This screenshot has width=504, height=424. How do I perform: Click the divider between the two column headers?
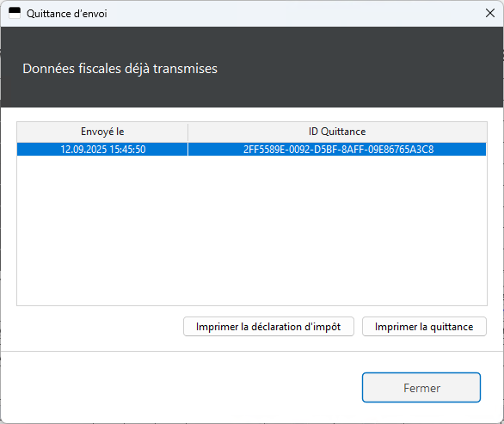188,132
